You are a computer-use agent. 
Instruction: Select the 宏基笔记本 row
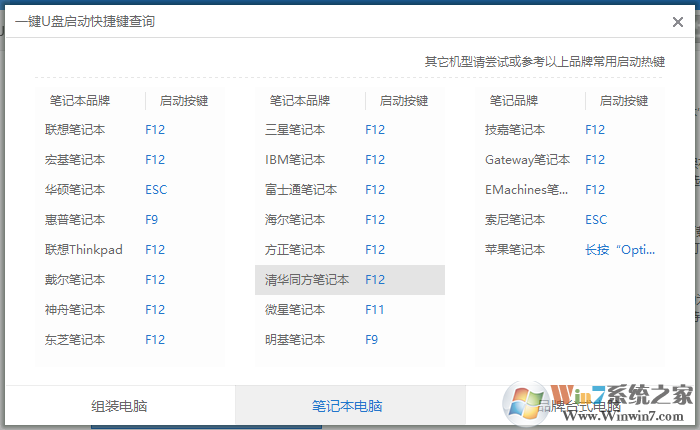[x=130, y=159]
